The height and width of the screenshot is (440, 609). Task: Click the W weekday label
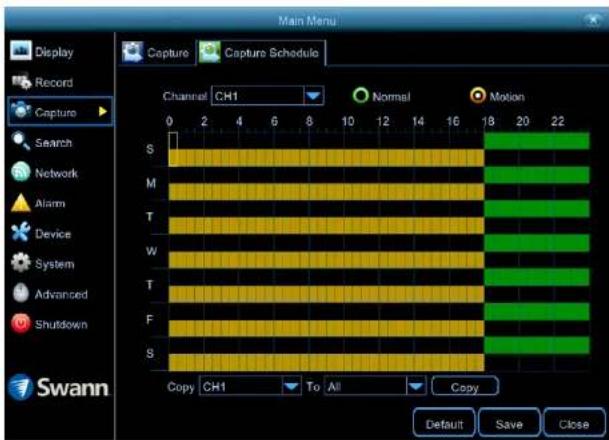[x=151, y=251]
